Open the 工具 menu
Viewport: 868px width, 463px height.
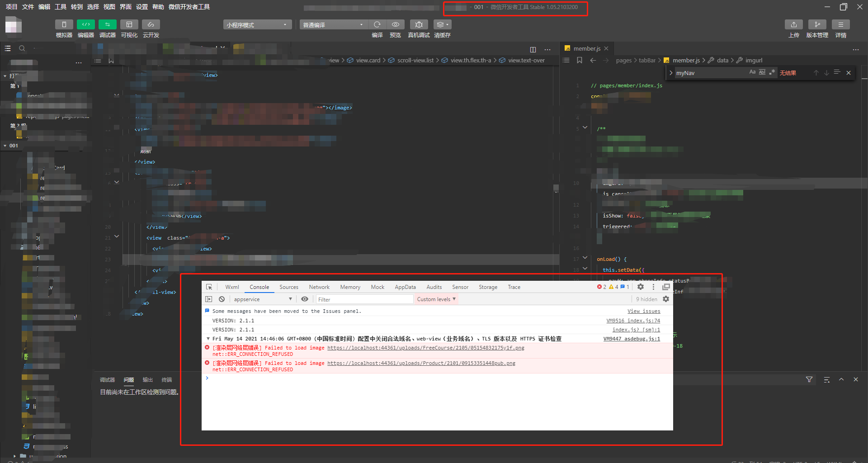coord(61,7)
